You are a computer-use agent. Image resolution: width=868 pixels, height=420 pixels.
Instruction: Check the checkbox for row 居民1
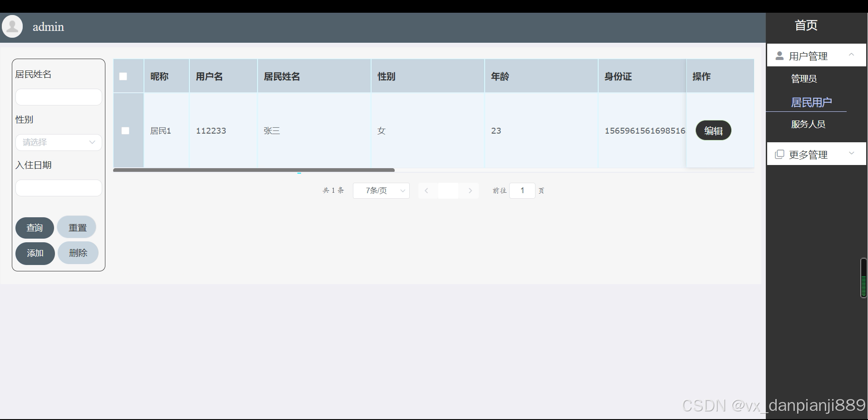point(125,130)
